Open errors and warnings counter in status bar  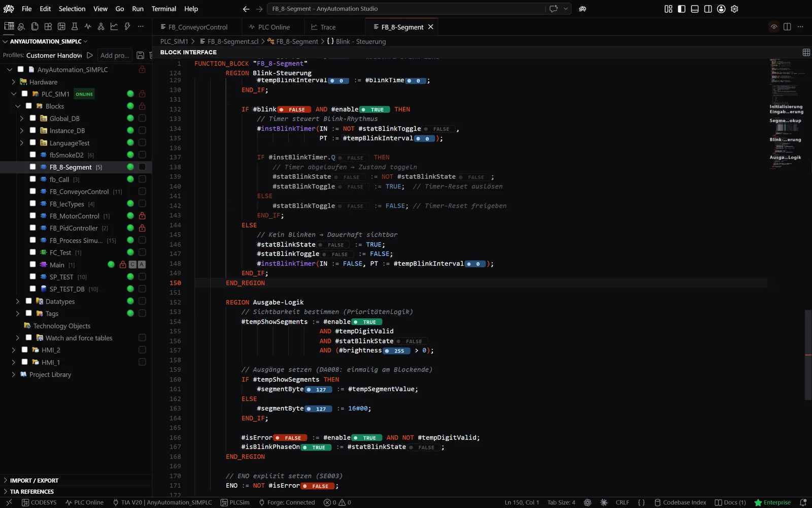tap(337, 502)
